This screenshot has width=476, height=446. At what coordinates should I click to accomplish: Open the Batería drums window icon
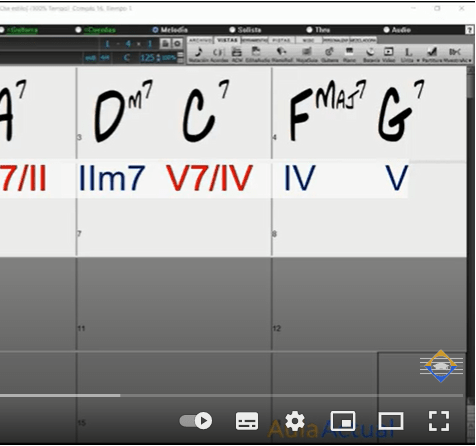[x=370, y=54]
